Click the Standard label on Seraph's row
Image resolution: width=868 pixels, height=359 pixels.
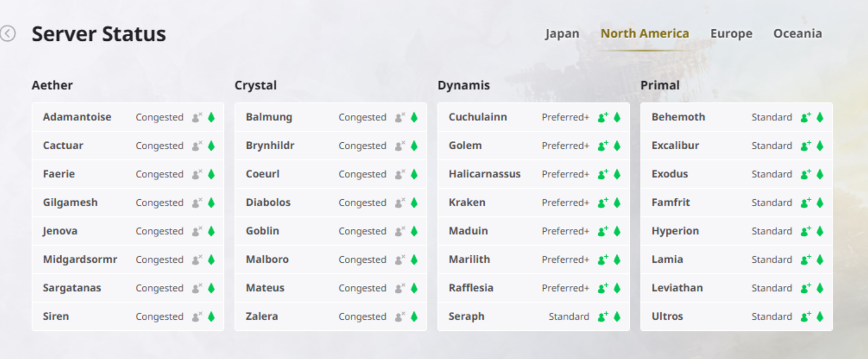(569, 316)
